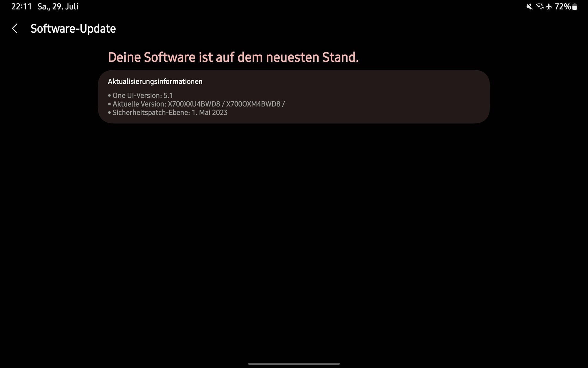Tap the 'Deine Software ist auf dem neuesten Stand' headline
Screen dimensions: 588x368
point(233,57)
